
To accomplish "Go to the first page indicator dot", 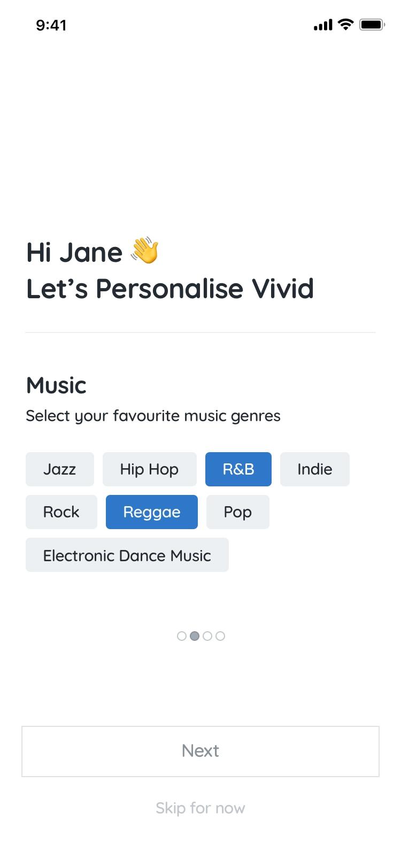I will [182, 636].
